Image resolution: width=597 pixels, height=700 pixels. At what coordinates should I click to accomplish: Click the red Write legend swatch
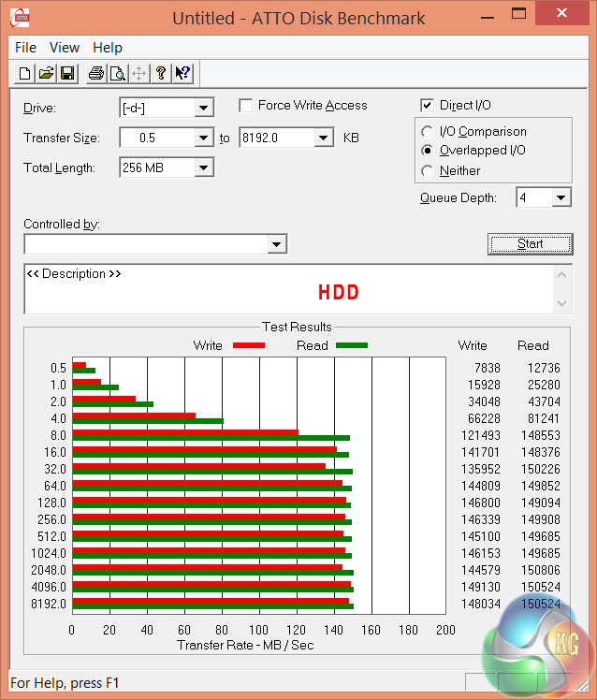249,345
